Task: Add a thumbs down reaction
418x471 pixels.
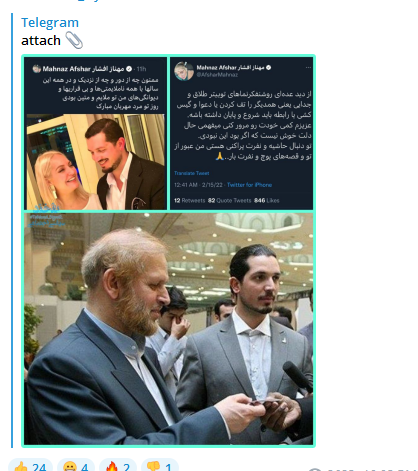Action: pos(160,466)
